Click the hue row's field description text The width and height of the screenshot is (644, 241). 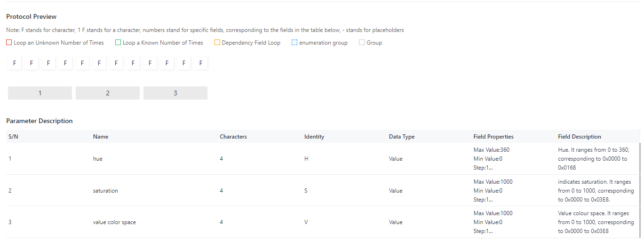(x=593, y=159)
